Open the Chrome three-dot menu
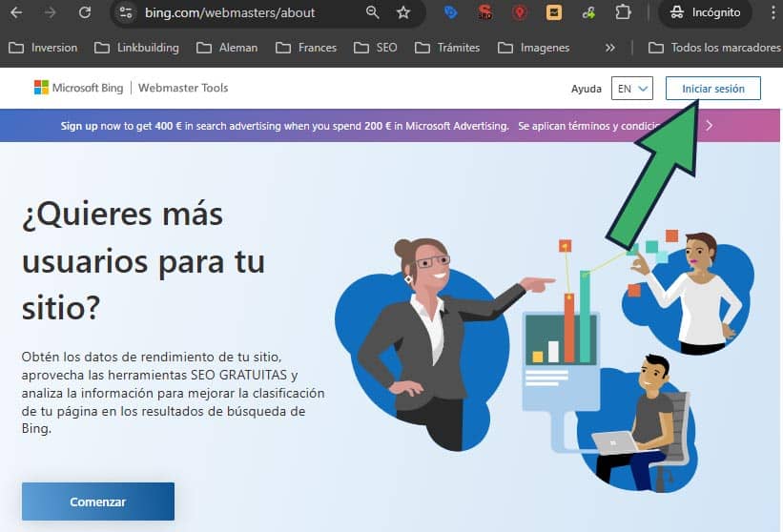This screenshot has height=532, width=783. tap(773, 12)
